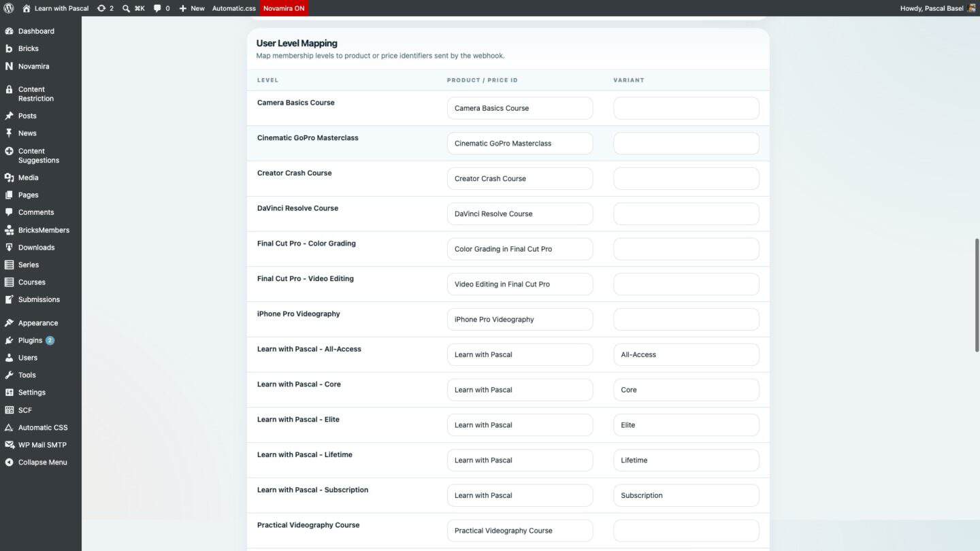The image size is (980, 551).
Task: Click the plus New icon in admin bar
Action: 182,8
